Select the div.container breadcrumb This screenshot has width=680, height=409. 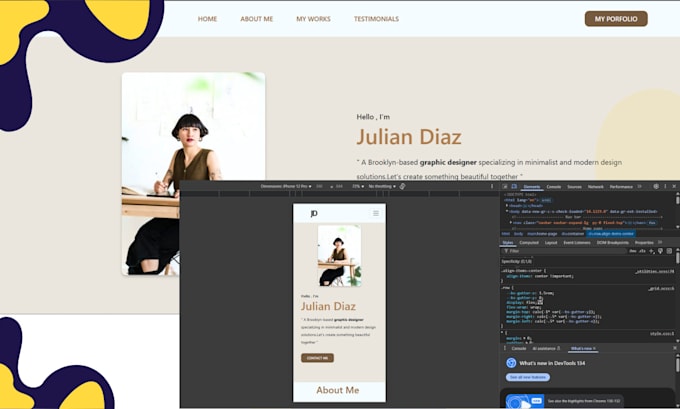(x=573, y=234)
